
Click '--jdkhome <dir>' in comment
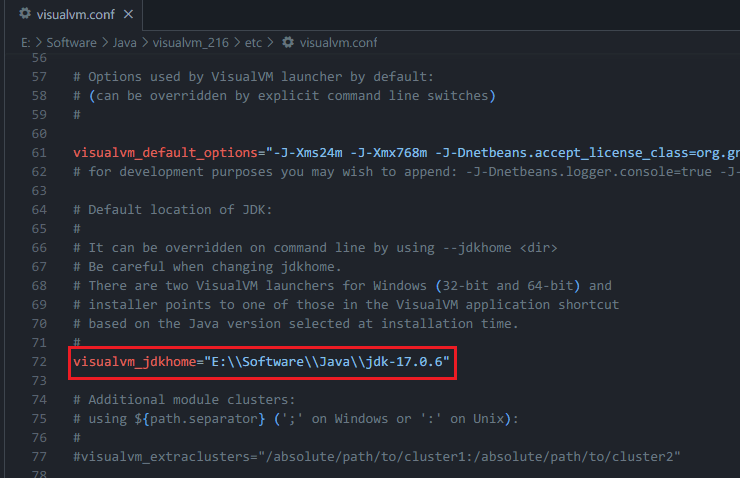pos(500,248)
